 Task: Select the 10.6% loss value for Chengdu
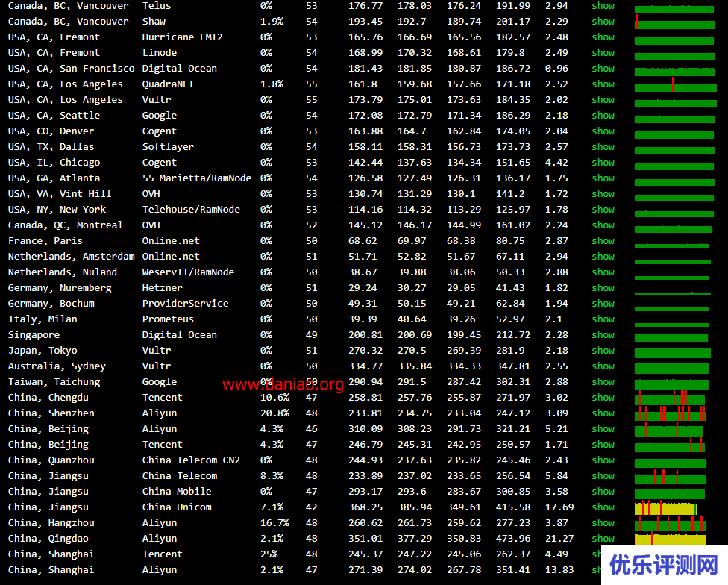point(274,398)
